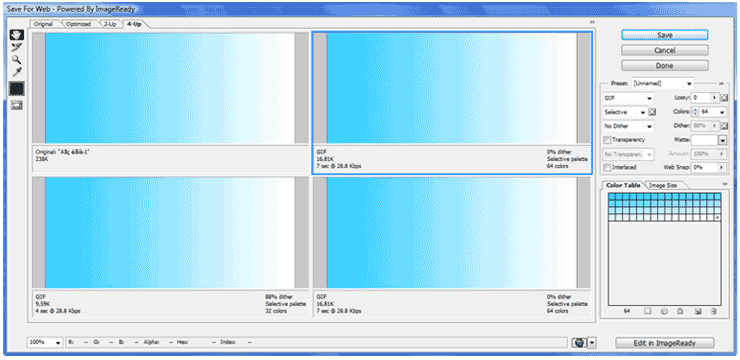Switch to the 2-Up tab
Image resolution: width=740 pixels, height=360 pixels.
click(110, 24)
